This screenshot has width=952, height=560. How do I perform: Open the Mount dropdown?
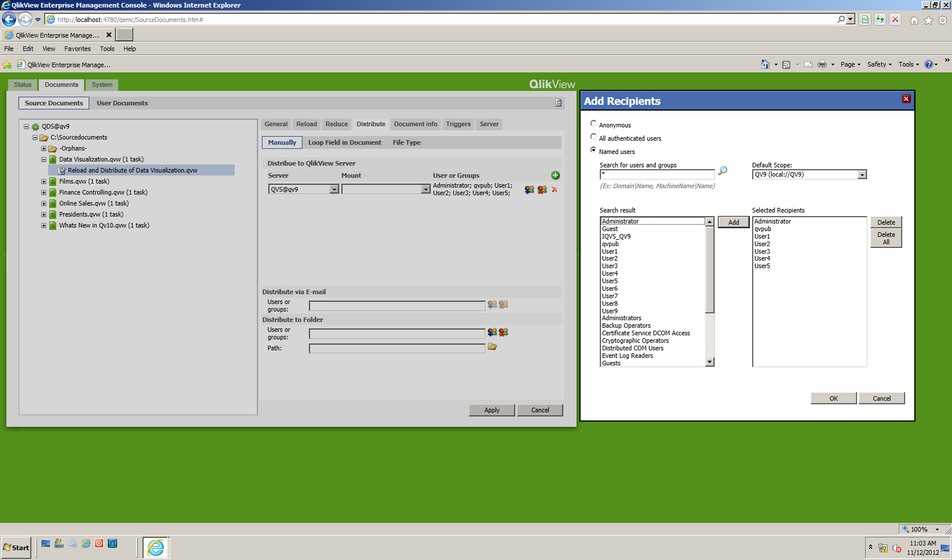coord(426,189)
